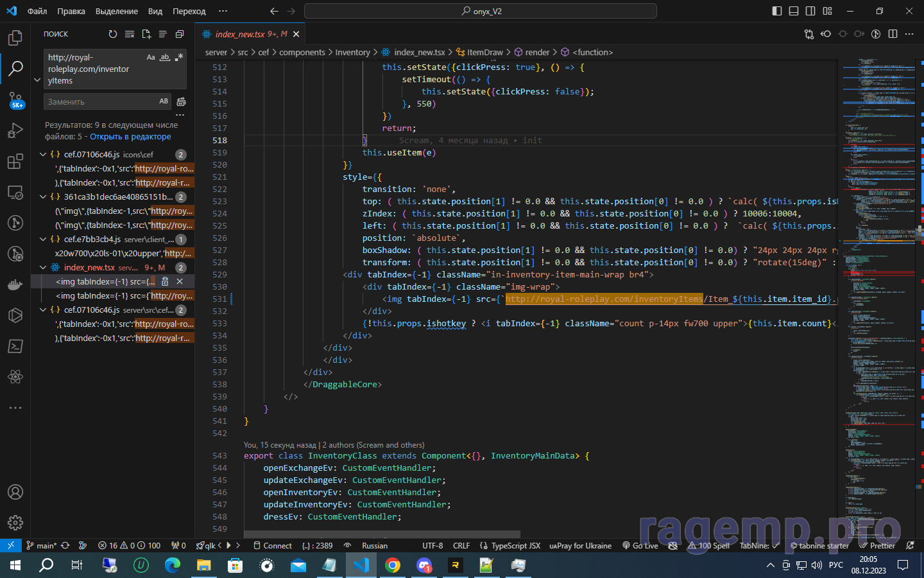Screen dimensions: 924x578
Task: Refresh the search results
Action: pos(113,34)
